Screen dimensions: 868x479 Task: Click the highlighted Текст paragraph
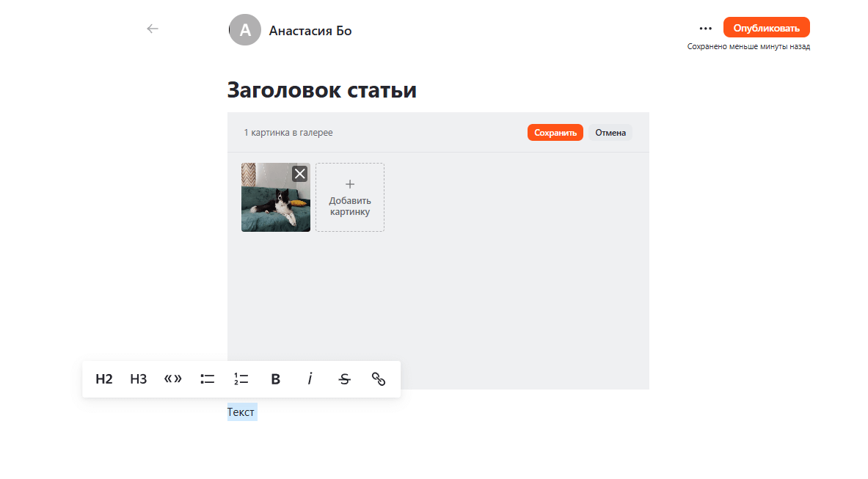[241, 412]
